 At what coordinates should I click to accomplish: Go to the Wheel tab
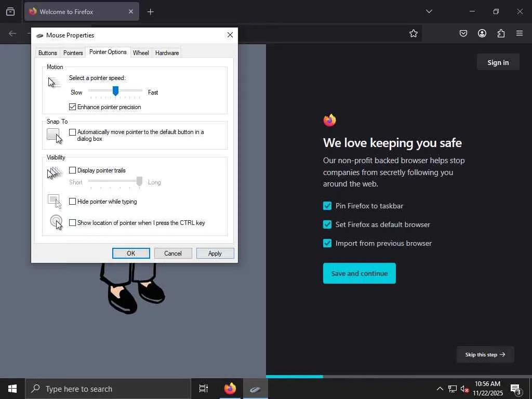point(141,53)
